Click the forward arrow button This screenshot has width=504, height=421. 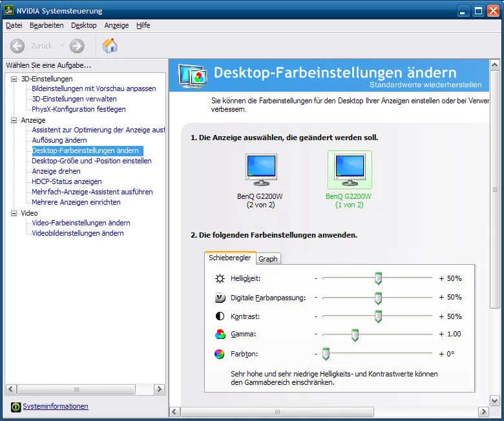pyautogui.click(x=77, y=46)
